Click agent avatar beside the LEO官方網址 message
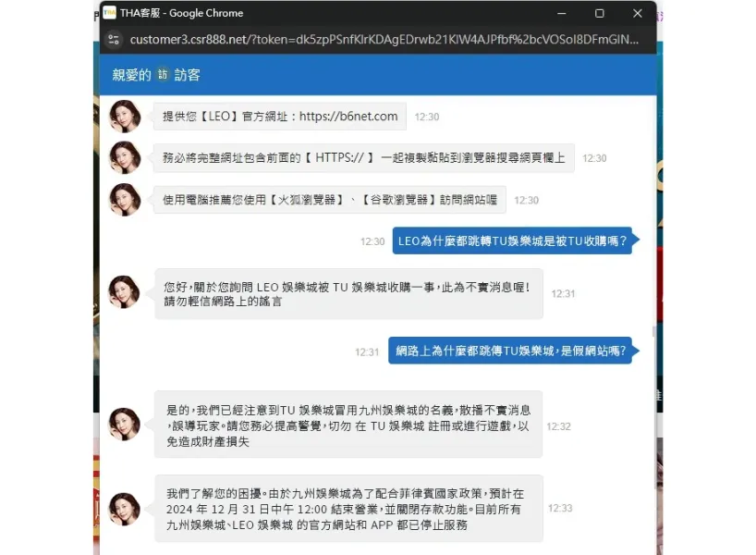756x555 pixels. [125, 117]
